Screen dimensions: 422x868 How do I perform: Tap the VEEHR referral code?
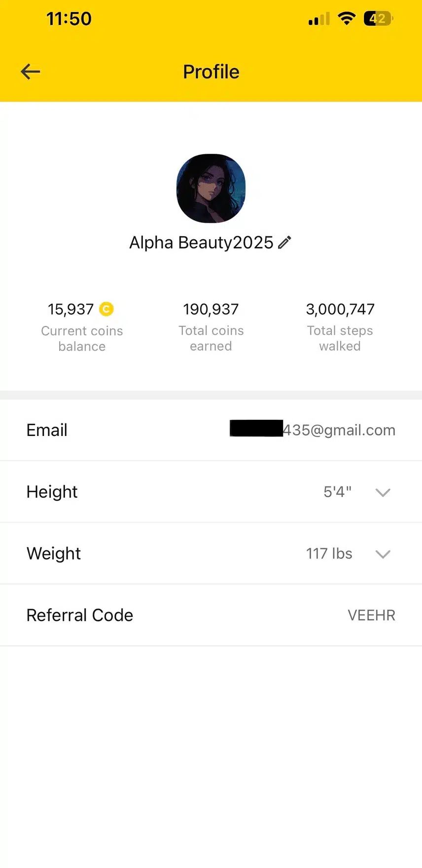[x=371, y=615]
